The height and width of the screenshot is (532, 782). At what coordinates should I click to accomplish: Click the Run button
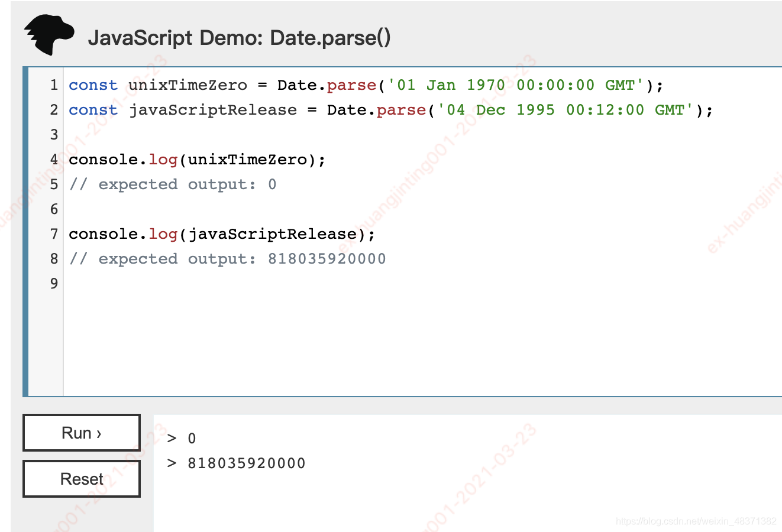[82, 433]
